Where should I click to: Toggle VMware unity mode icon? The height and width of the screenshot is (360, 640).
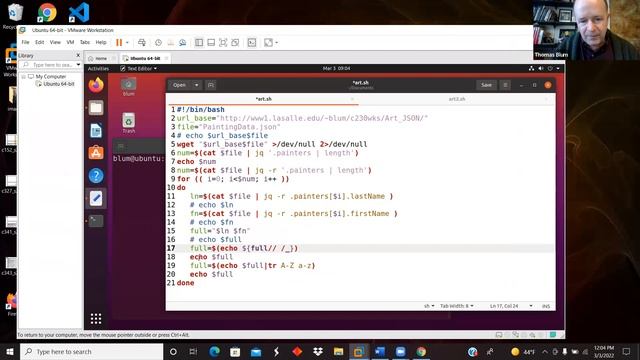point(235,42)
